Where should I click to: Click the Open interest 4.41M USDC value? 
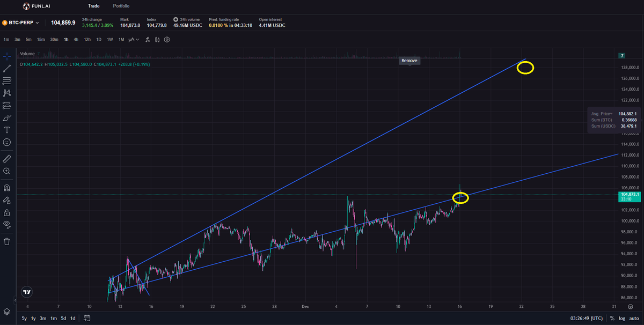pos(272,25)
